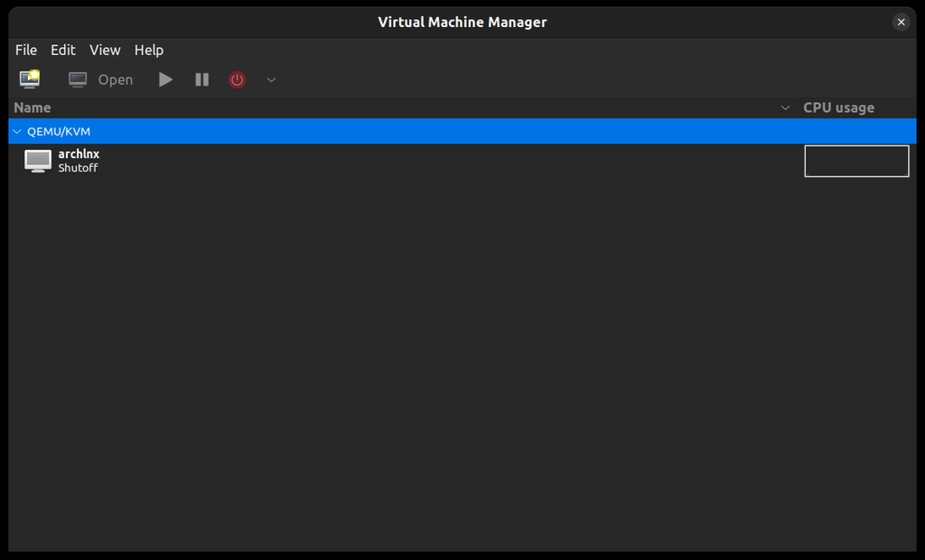Image resolution: width=925 pixels, height=560 pixels.
Task: Collapse the QEMU/KVM connection tree
Action: click(x=16, y=131)
